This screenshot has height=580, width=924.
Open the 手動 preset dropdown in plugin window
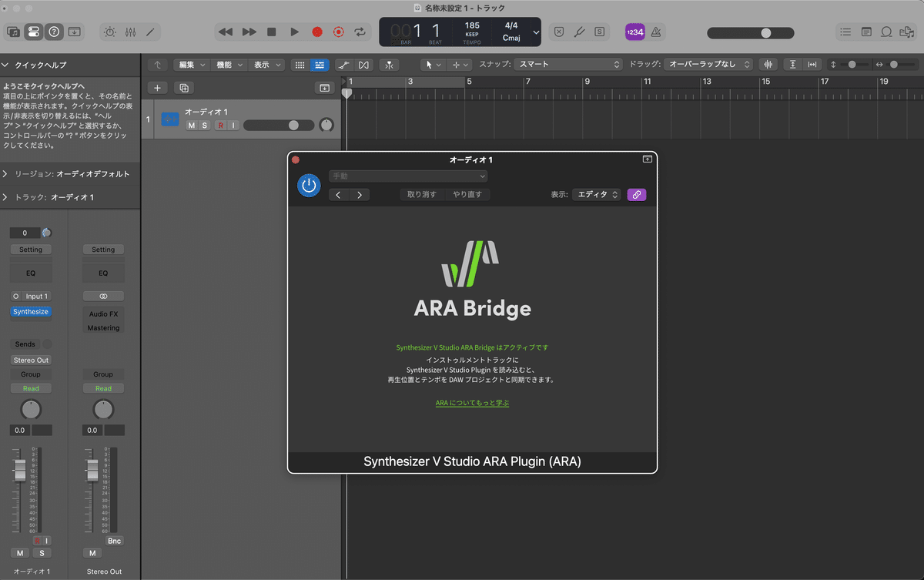pos(407,176)
